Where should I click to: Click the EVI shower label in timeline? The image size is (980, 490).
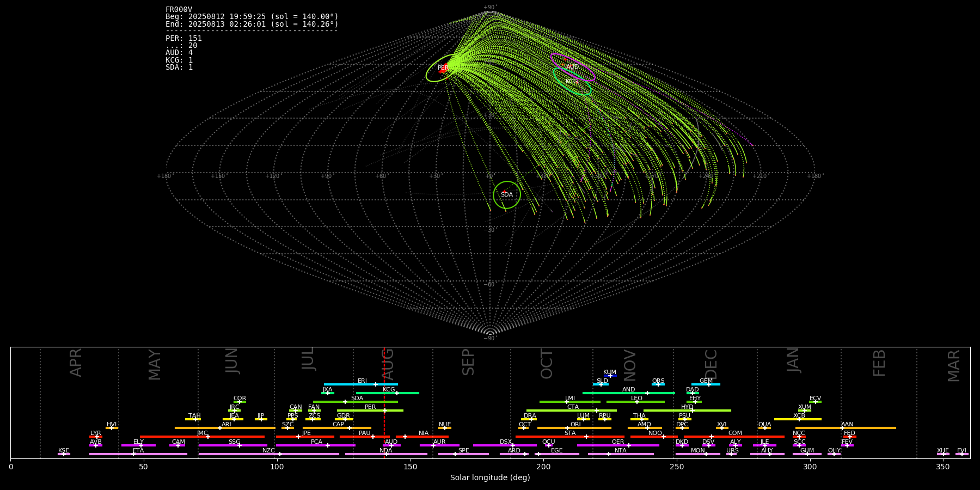coord(962,451)
